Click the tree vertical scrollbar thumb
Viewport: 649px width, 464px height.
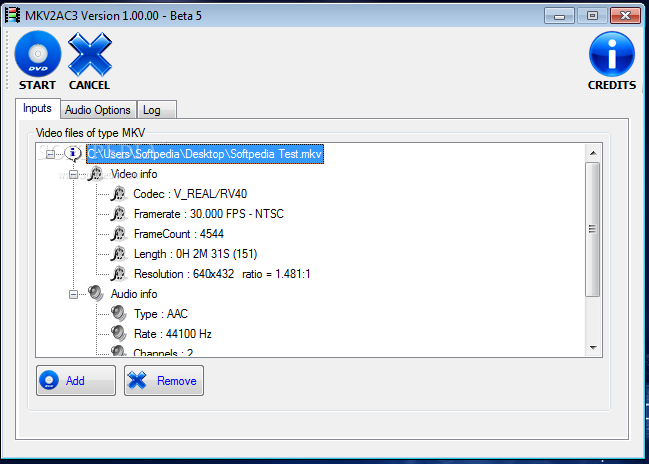593,229
